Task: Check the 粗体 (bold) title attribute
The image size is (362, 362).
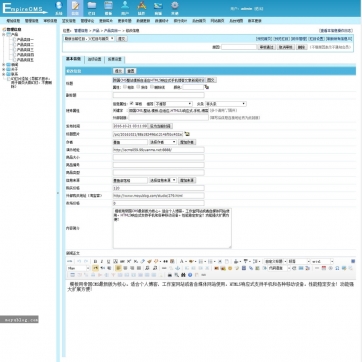Action: click(x=125, y=87)
